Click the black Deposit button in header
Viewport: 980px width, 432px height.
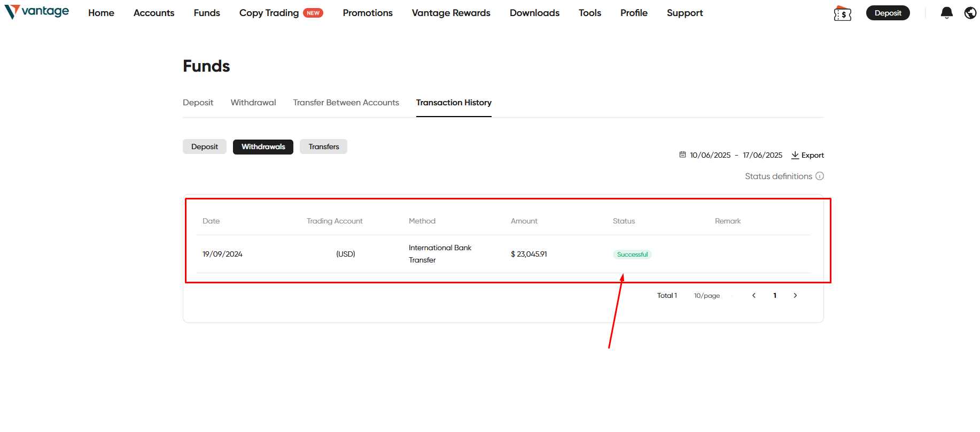pos(888,13)
